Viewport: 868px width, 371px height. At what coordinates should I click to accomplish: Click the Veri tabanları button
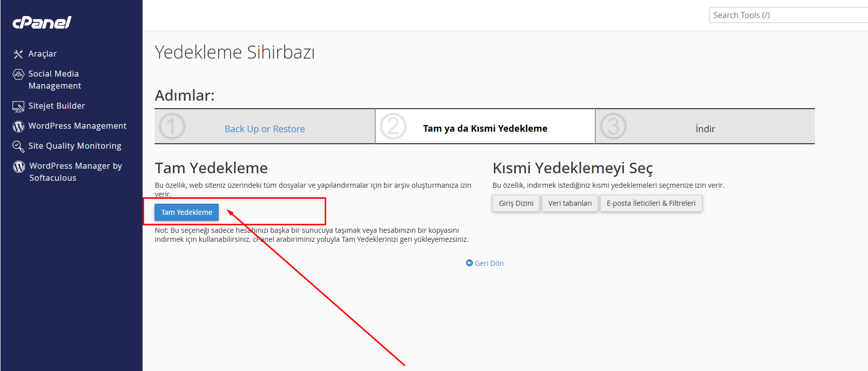tap(570, 203)
